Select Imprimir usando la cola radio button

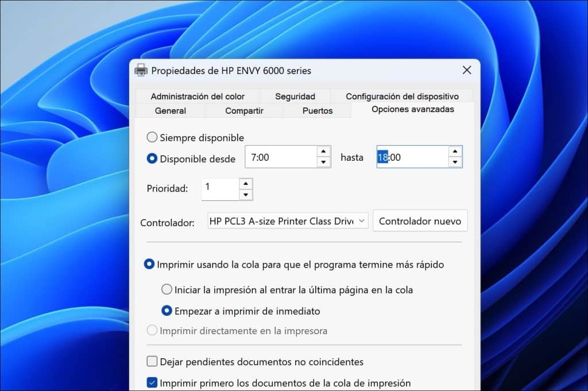pos(149,264)
